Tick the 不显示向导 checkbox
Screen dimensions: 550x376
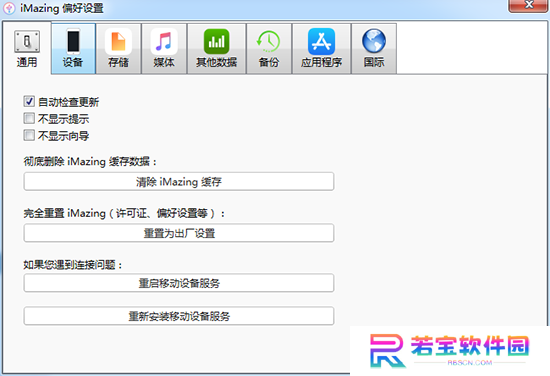click(29, 135)
